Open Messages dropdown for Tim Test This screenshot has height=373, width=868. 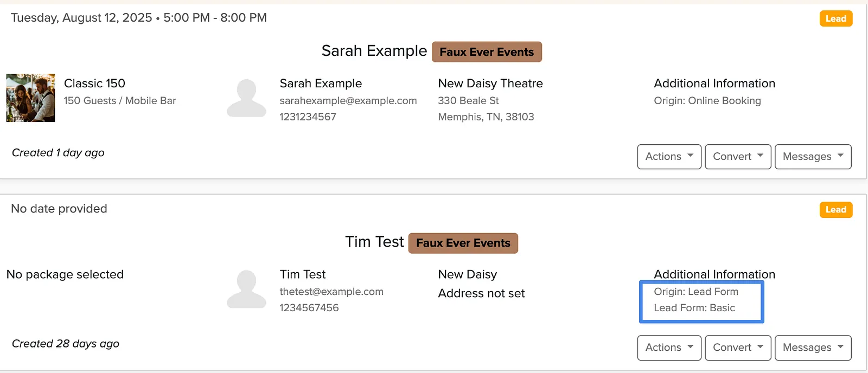(x=813, y=348)
